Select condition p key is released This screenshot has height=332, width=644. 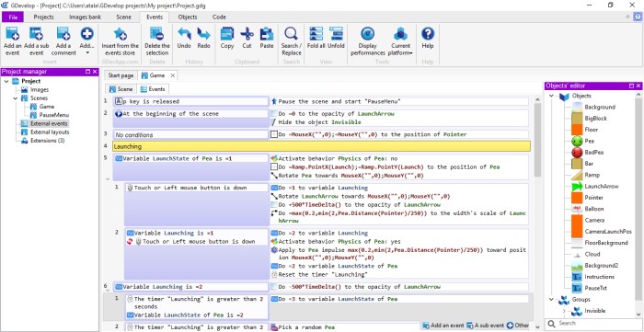(x=191, y=101)
